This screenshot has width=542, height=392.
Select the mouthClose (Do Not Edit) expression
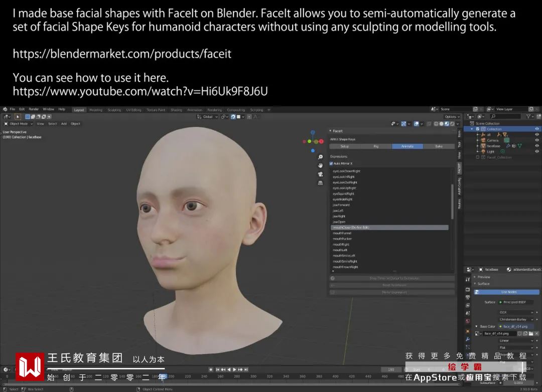click(x=389, y=228)
